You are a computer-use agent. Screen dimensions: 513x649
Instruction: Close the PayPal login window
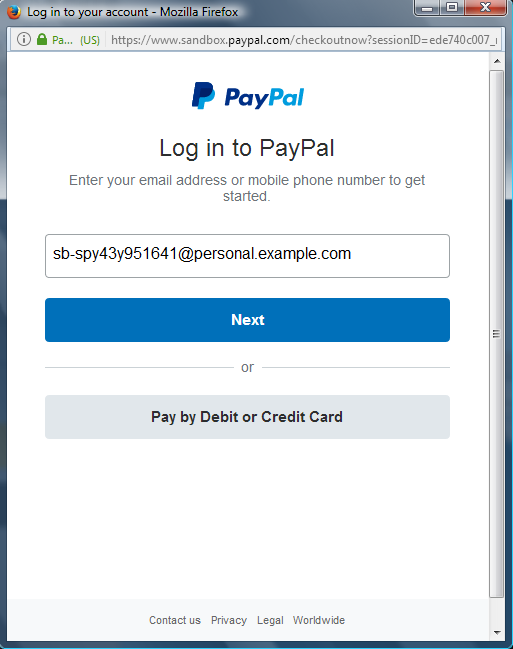click(485, 7)
